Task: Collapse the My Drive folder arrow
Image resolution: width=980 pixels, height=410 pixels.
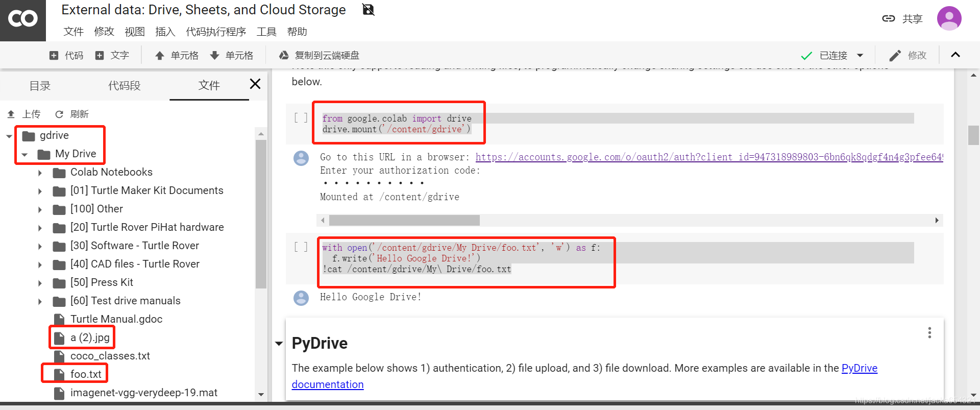Action: click(24, 154)
